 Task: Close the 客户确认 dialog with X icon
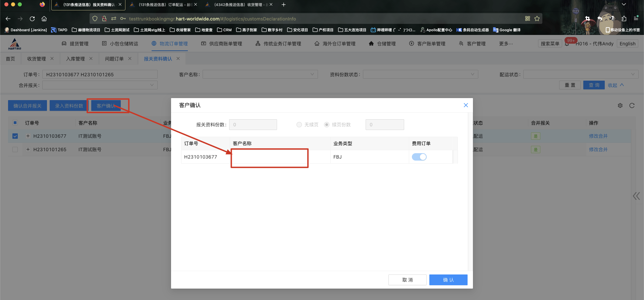(x=466, y=105)
